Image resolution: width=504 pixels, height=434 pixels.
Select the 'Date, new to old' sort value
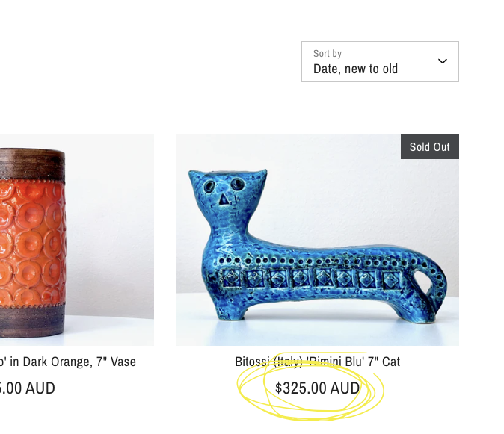[355, 69]
